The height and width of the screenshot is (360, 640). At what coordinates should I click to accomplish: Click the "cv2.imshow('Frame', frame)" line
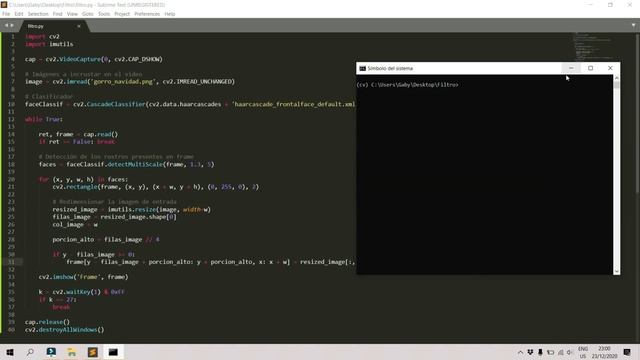click(83, 277)
